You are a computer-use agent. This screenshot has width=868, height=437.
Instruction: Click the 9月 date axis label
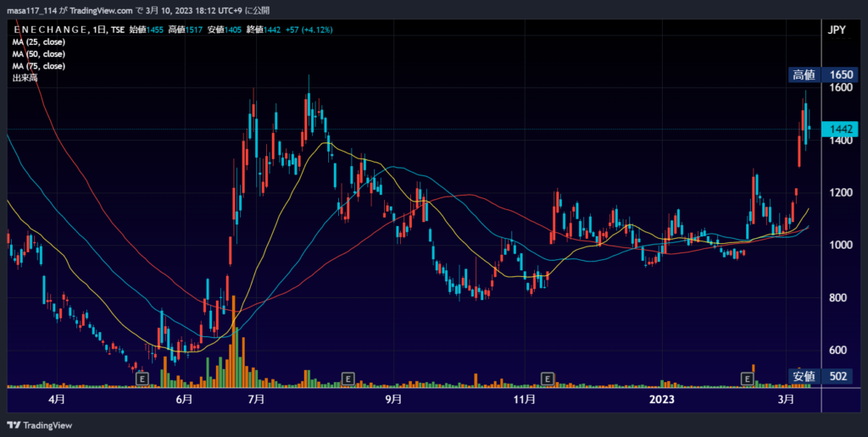point(393,400)
